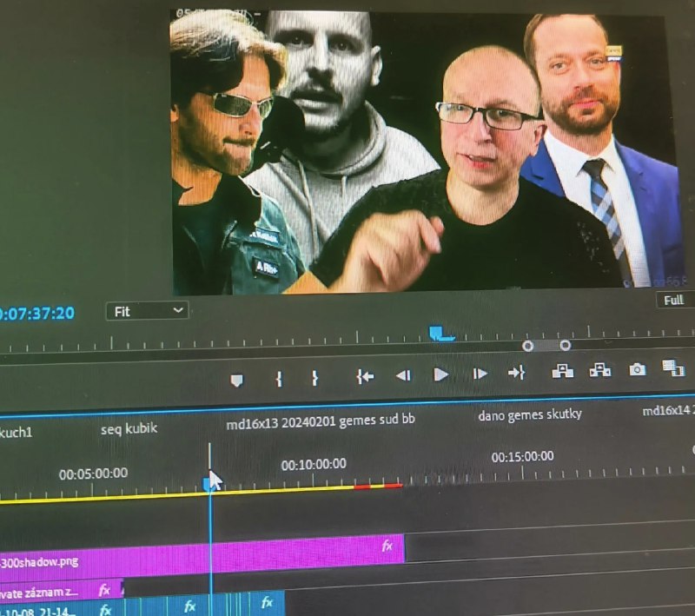This screenshot has width=695, height=616.
Task: Click the left zoom scroll bar handle
Action: pyautogui.click(x=527, y=346)
